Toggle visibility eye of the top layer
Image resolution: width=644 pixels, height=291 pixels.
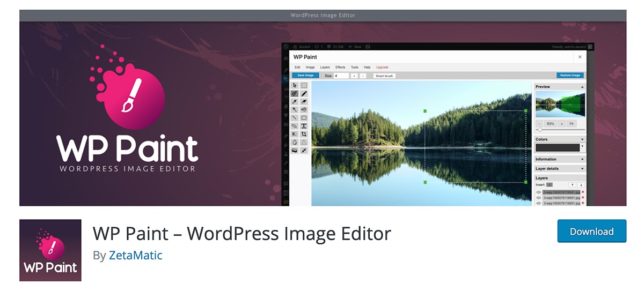pos(539,192)
